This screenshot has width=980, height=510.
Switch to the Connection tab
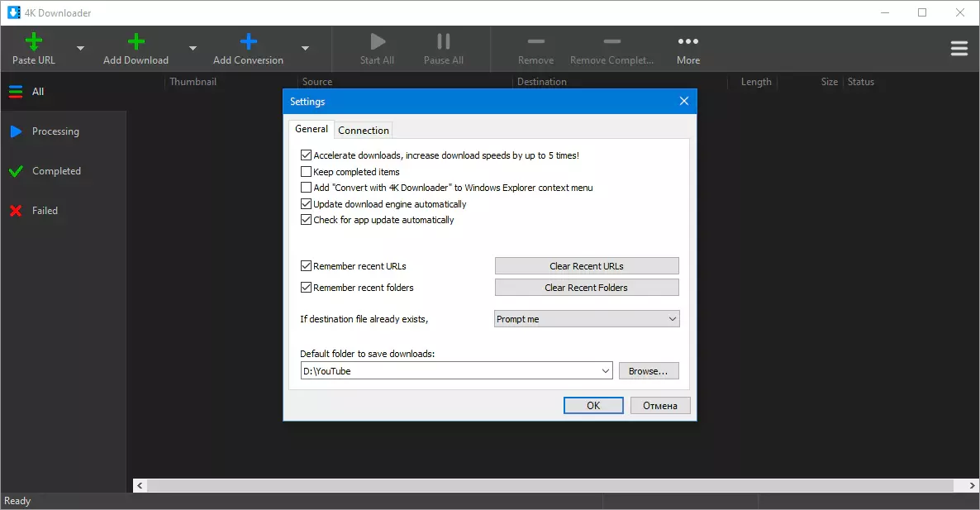[x=364, y=130]
